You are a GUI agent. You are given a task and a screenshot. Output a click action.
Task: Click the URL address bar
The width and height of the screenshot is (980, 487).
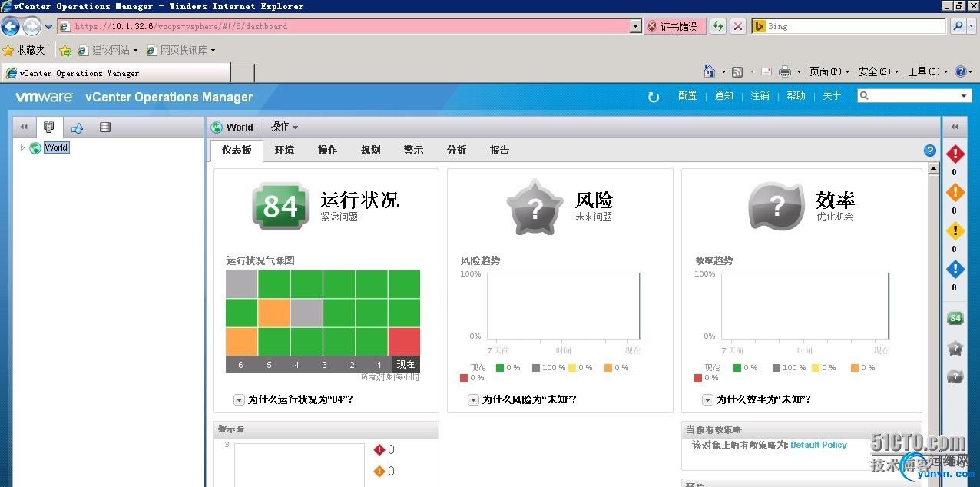(344, 26)
